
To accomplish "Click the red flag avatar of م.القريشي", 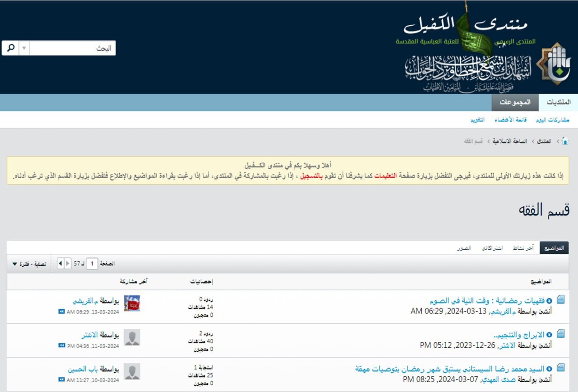I will click(x=132, y=303).
